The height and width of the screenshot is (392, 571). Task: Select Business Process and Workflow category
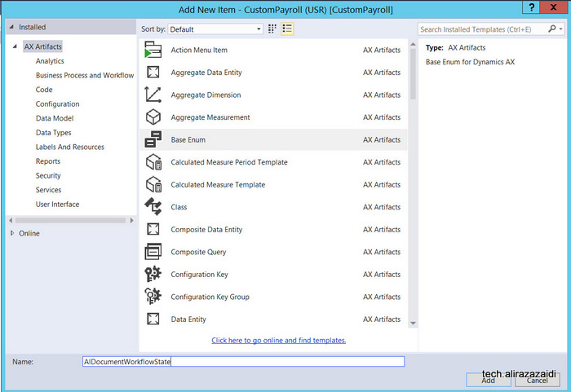tap(85, 75)
